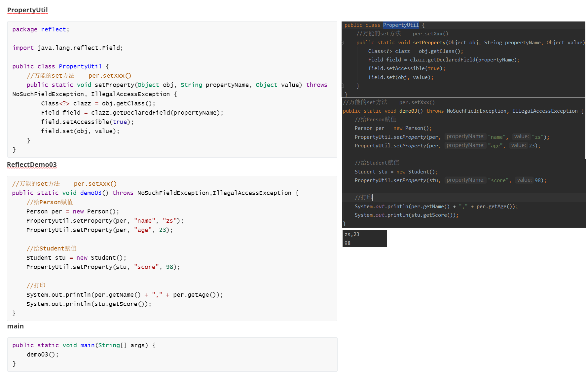Click the package reflect line
Screen dimensions: 588x378
(x=41, y=29)
